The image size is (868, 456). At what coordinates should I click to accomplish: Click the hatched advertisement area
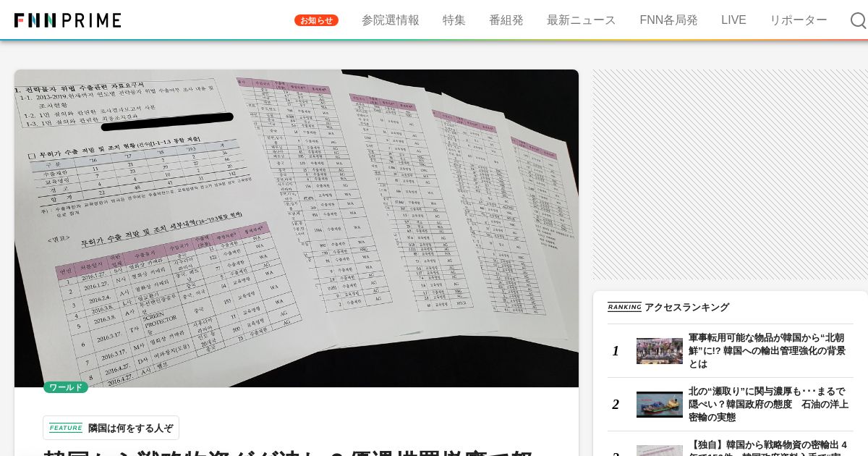730,174
